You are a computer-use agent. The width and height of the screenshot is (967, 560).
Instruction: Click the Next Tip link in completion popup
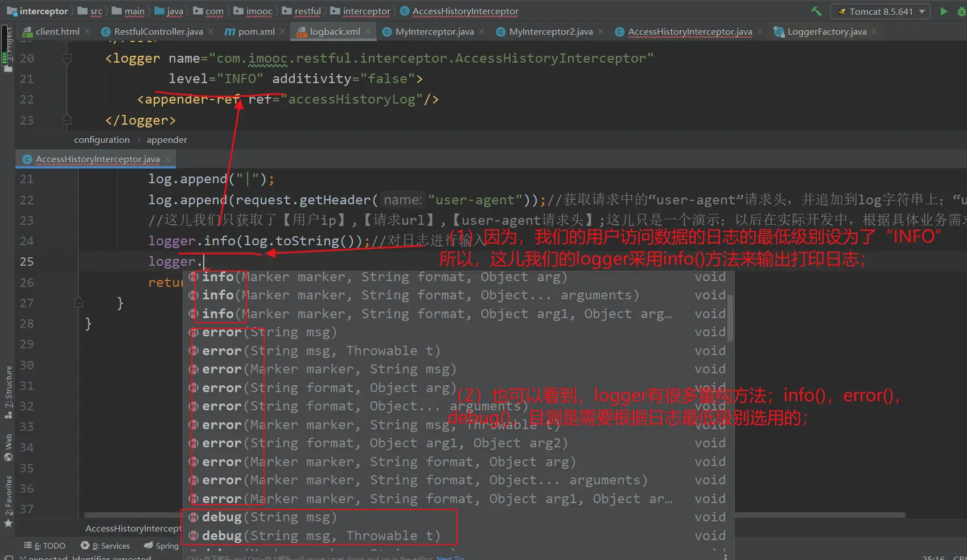coord(450,558)
